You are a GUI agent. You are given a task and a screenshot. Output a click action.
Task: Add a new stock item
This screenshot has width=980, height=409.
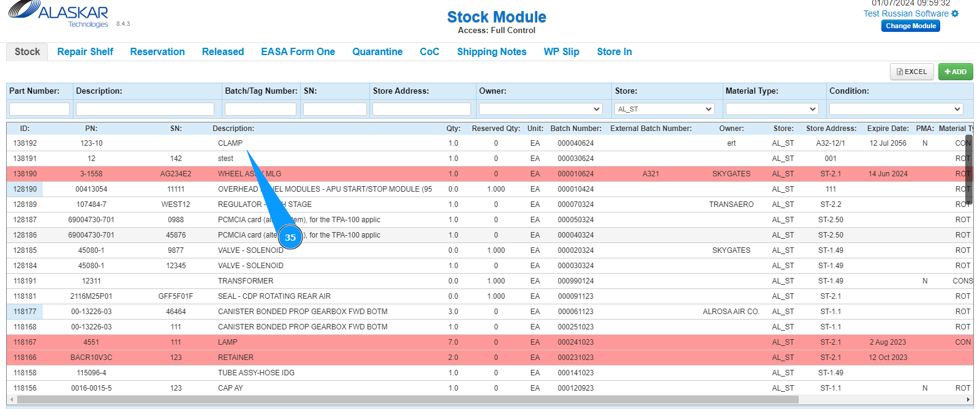pyautogui.click(x=956, y=72)
